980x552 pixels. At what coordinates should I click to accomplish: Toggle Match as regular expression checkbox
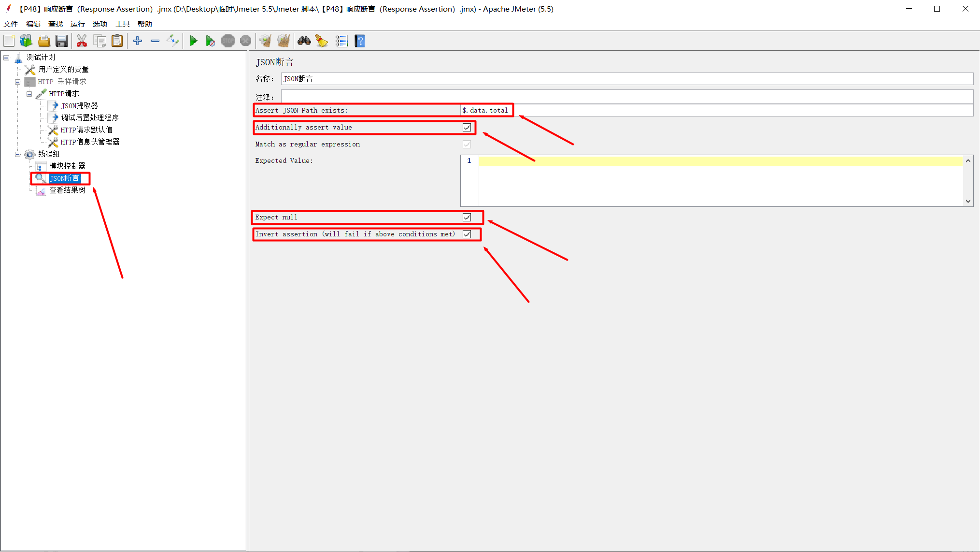click(x=467, y=145)
